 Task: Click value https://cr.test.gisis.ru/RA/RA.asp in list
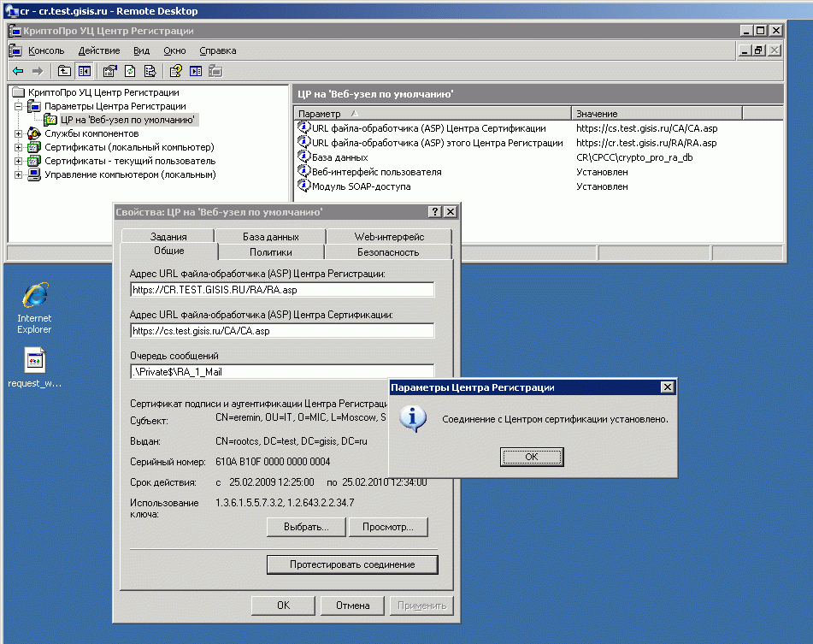pos(646,143)
